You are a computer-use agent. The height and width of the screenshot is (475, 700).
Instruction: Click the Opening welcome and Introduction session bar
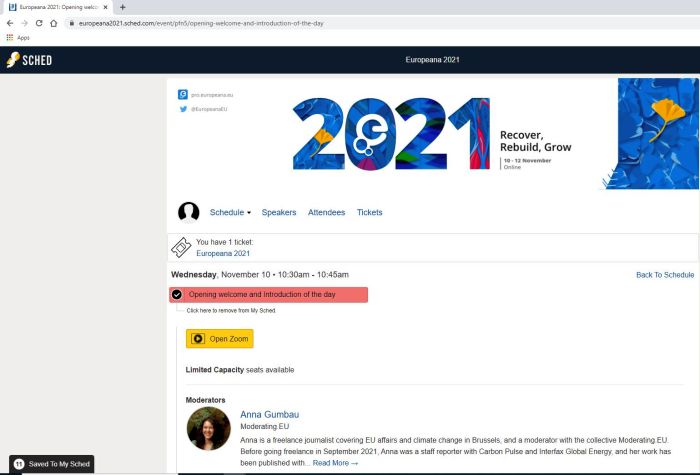[x=268, y=295]
